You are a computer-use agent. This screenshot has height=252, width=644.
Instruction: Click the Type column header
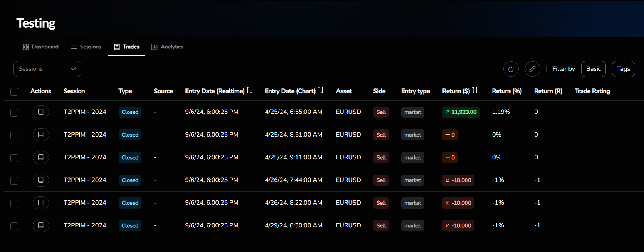[125, 91]
